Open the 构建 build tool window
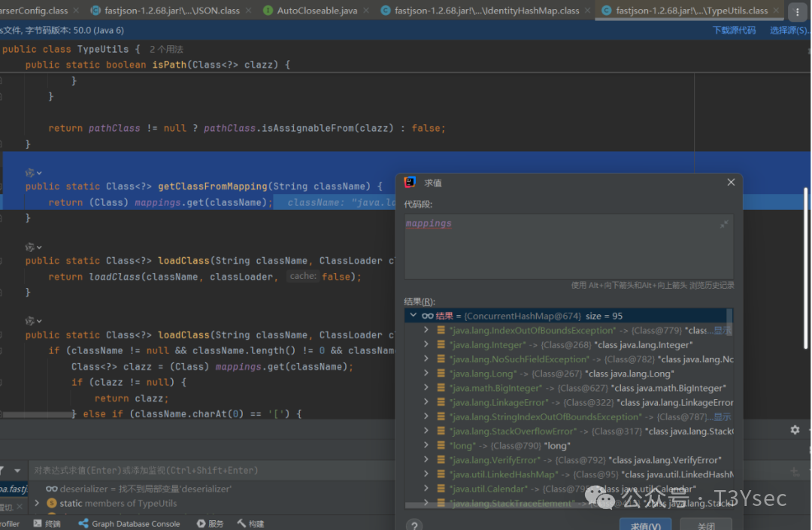 pyautogui.click(x=250, y=523)
